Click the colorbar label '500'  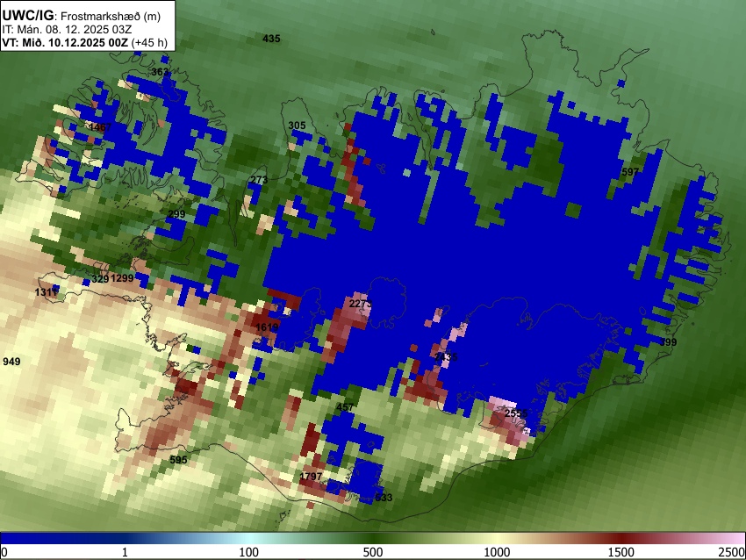(x=372, y=552)
